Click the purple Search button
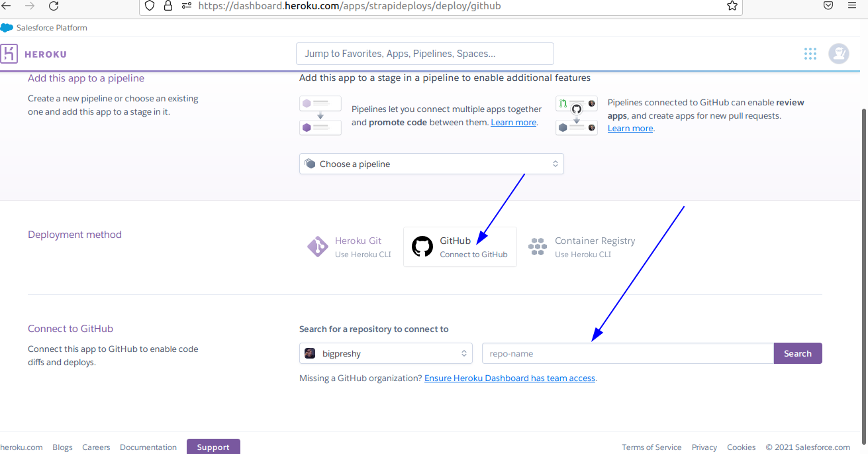The image size is (868, 454). click(798, 353)
